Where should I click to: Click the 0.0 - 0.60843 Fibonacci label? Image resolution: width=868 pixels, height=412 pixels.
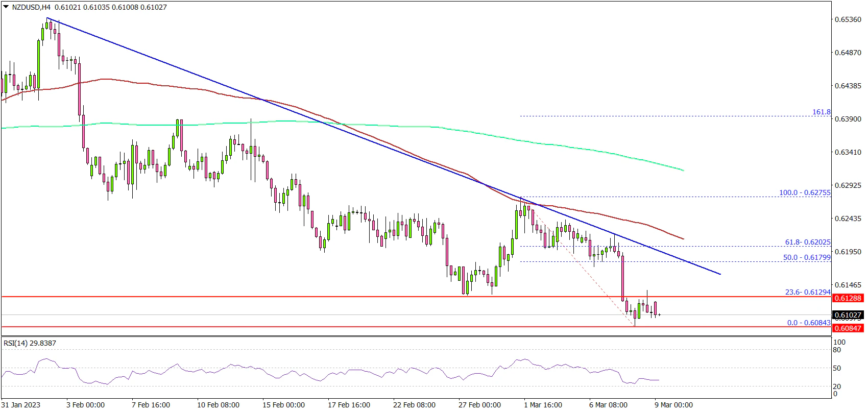point(809,323)
